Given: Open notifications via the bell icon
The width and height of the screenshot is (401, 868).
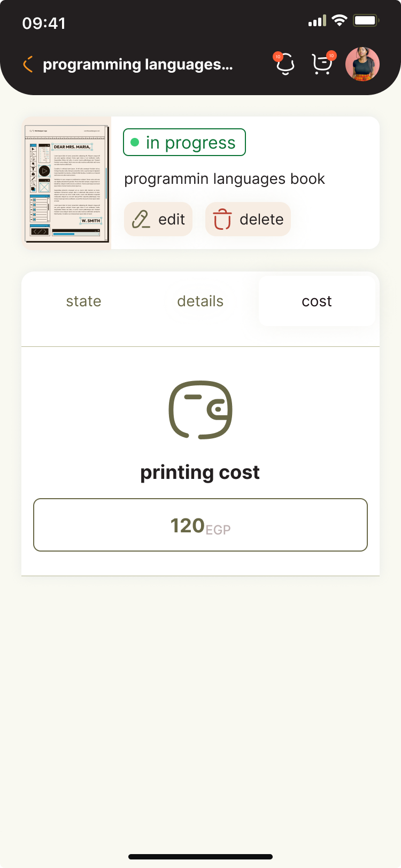Looking at the screenshot, I should [286, 65].
